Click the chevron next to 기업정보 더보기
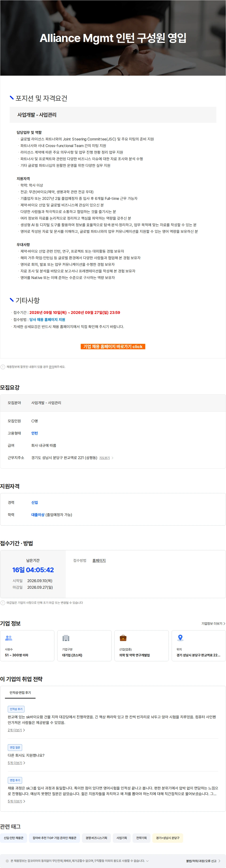Viewport: 226px width, 868px height. tap(224, 623)
